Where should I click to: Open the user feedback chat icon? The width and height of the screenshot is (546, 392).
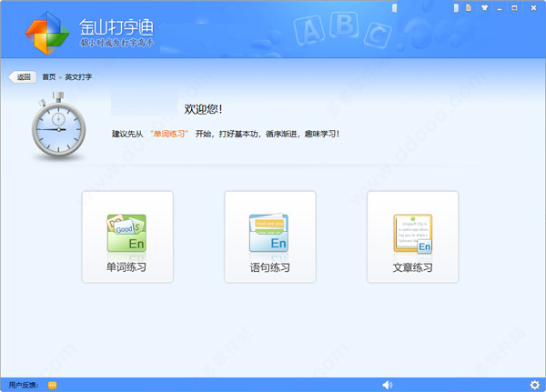[x=52, y=385]
